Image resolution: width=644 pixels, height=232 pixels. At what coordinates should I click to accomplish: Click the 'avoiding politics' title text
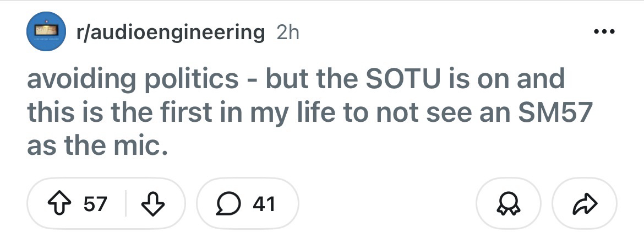[132, 79]
